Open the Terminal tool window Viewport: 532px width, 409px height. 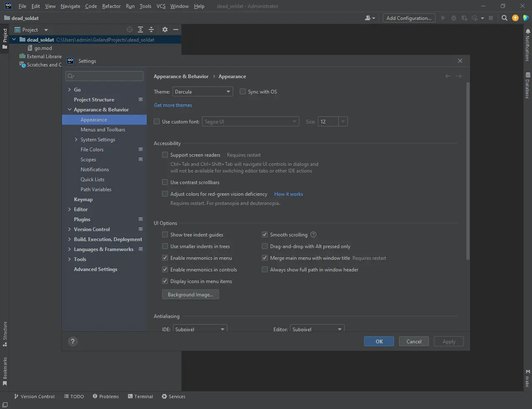pos(140,397)
